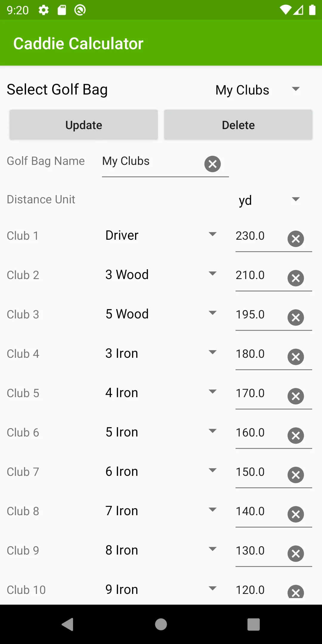Screen dimensions: 322x644
Task: Clear the 7 Iron distance 140.0
Action: pos(296,514)
